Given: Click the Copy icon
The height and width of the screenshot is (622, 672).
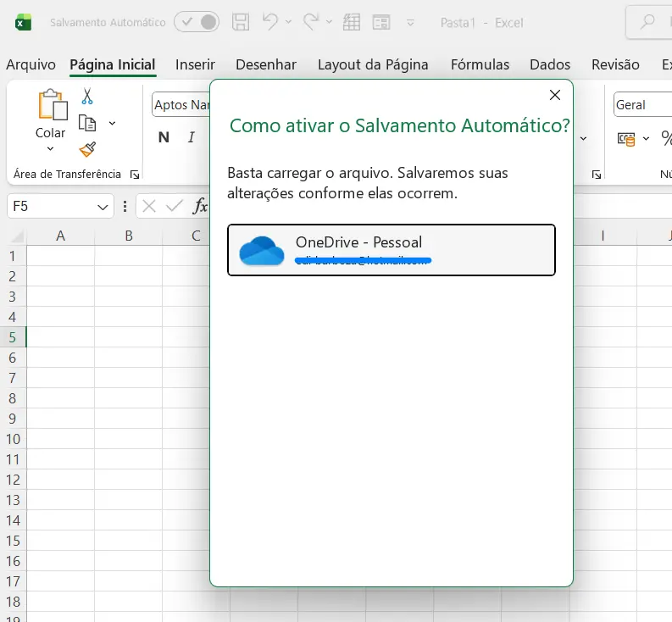Looking at the screenshot, I should 87,124.
